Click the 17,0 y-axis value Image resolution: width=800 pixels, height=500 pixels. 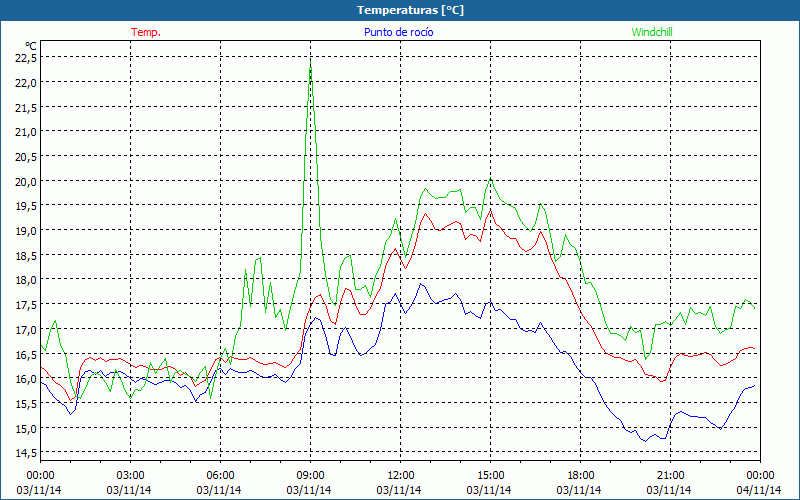click(26, 329)
